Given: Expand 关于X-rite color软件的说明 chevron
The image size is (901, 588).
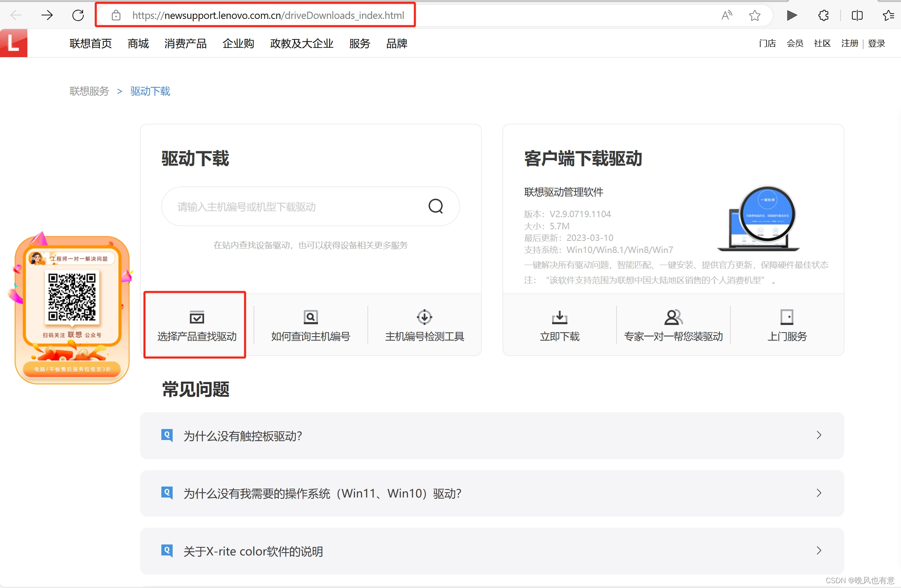Looking at the screenshot, I should pyautogui.click(x=819, y=551).
